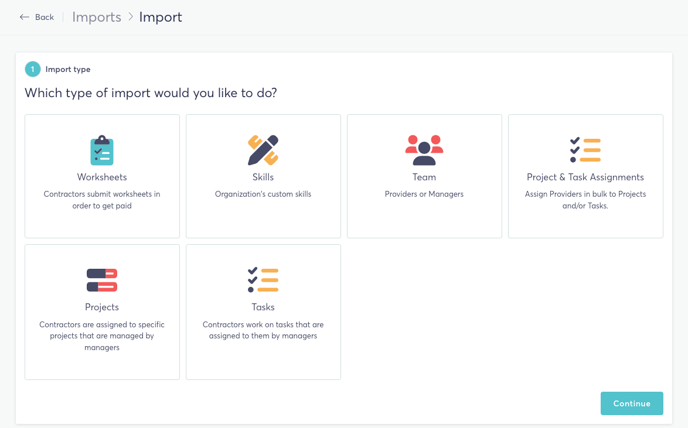This screenshot has height=428, width=688.
Task: Select the Tasks card description text
Action: 263,330
